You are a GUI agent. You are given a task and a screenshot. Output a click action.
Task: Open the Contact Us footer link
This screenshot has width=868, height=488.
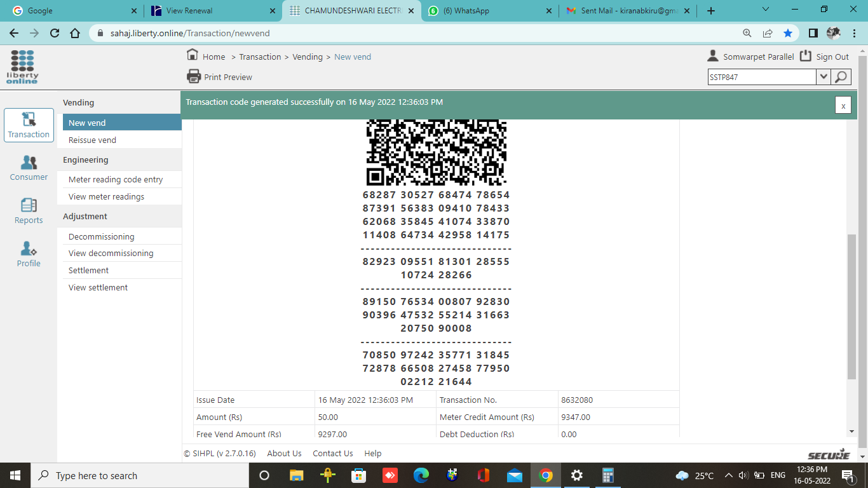coord(333,453)
